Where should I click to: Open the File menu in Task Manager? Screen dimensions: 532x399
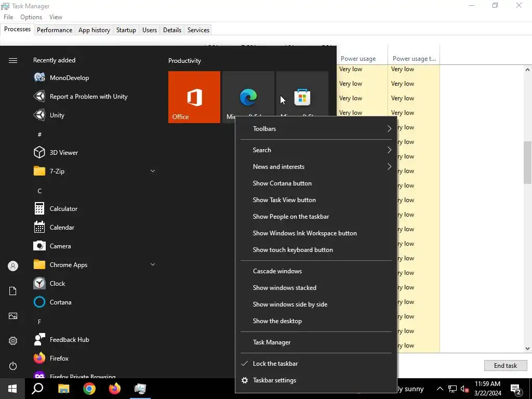tap(8, 17)
